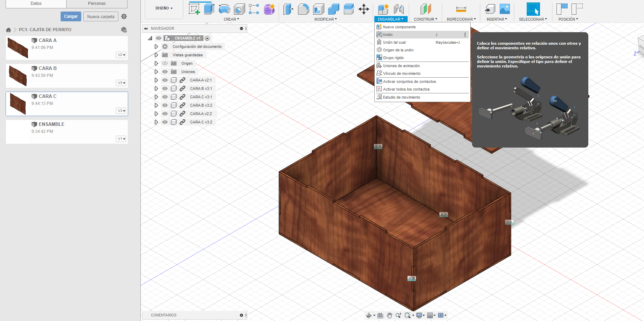Select the Move/Copy arrows tool
Image resolution: width=644 pixels, height=321 pixels.
364,9
